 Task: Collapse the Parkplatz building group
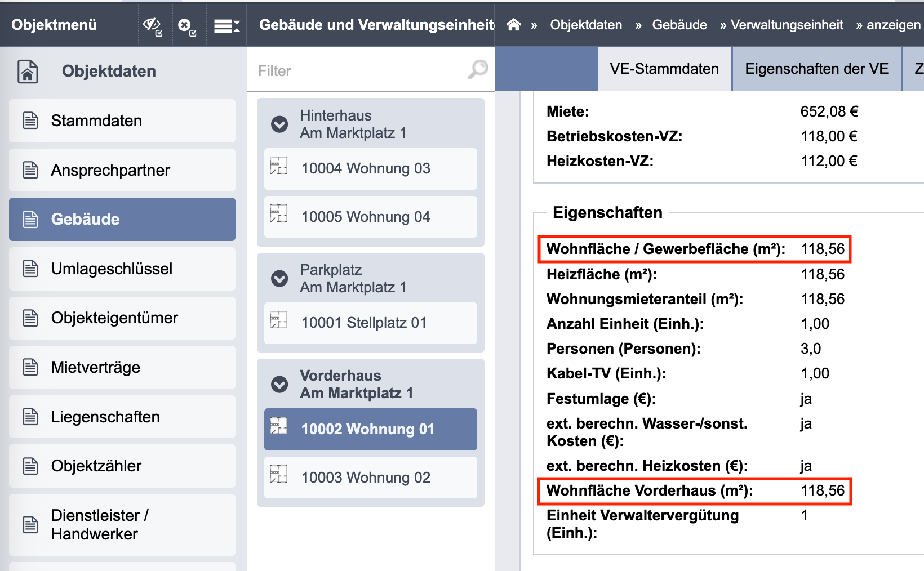click(279, 278)
